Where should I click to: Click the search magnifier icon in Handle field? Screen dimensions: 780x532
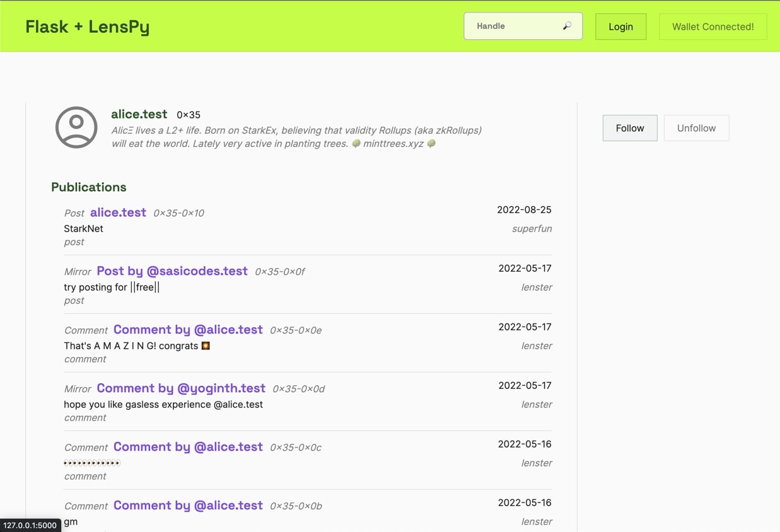point(567,26)
